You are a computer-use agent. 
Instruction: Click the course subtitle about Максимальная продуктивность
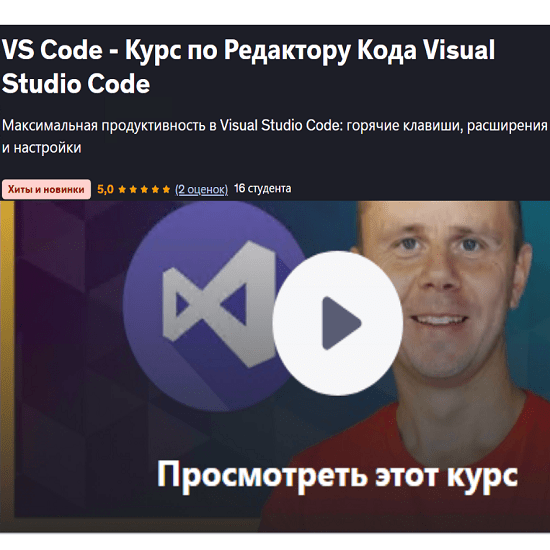(x=275, y=136)
